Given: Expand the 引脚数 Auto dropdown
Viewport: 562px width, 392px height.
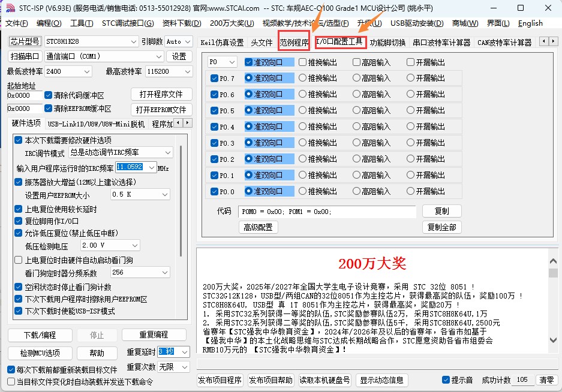Looking at the screenshot, I should click(188, 41).
